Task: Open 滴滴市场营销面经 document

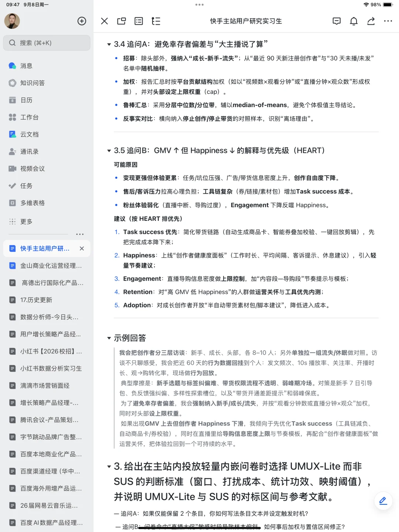Action: (47, 385)
